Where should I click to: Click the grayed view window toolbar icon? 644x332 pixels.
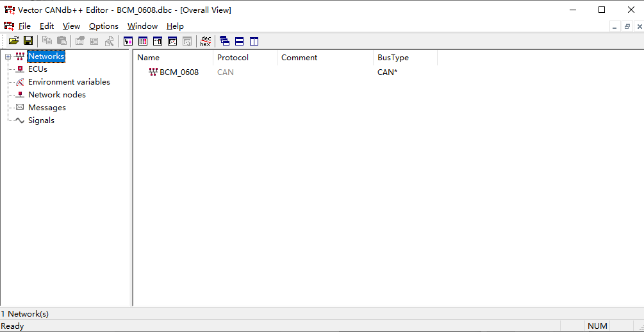tap(187, 41)
